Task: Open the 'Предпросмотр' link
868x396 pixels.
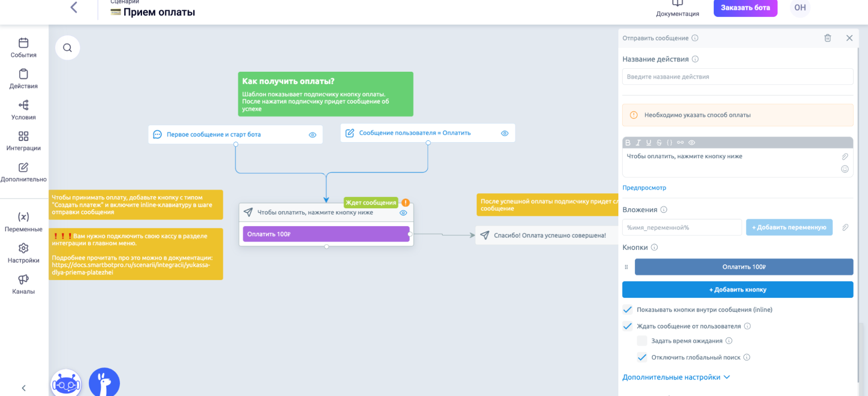Action: (x=644, y=188)
